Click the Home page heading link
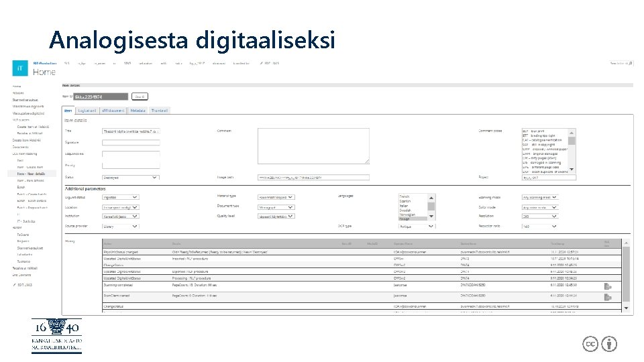The height and width of the screenshot is (362, 644). [44, 72]
